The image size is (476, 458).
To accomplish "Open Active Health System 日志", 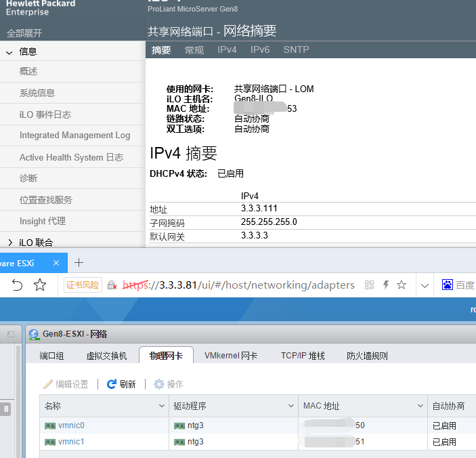I will click(71, 157).
